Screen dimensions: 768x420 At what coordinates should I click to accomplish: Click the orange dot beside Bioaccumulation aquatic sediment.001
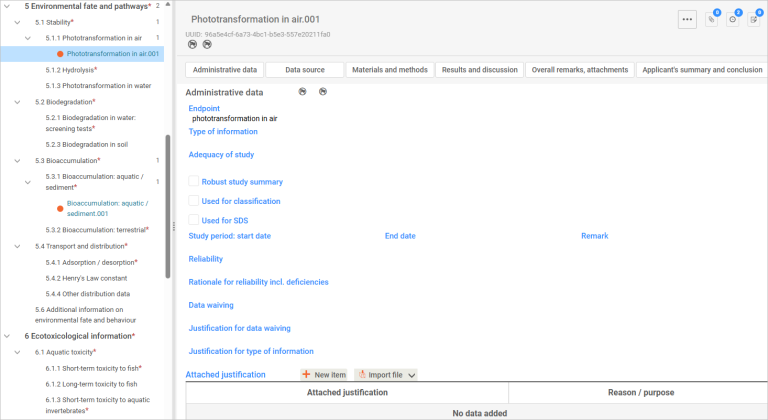click(60, 208)
